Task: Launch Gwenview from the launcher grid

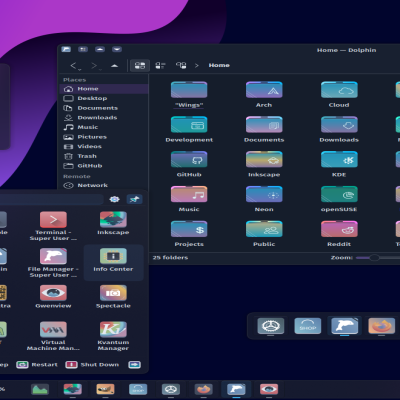Action: tap(53, 297)
